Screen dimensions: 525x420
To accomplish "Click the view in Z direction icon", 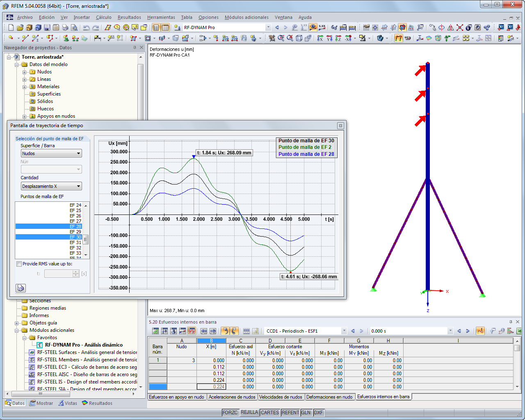I will [x=338, y=38].
